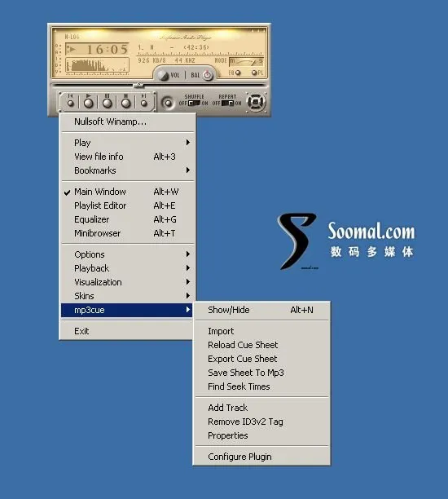Click the mono/stereo mode indicator
Screen dimensions: 448x499
click(x=247, y=61)
